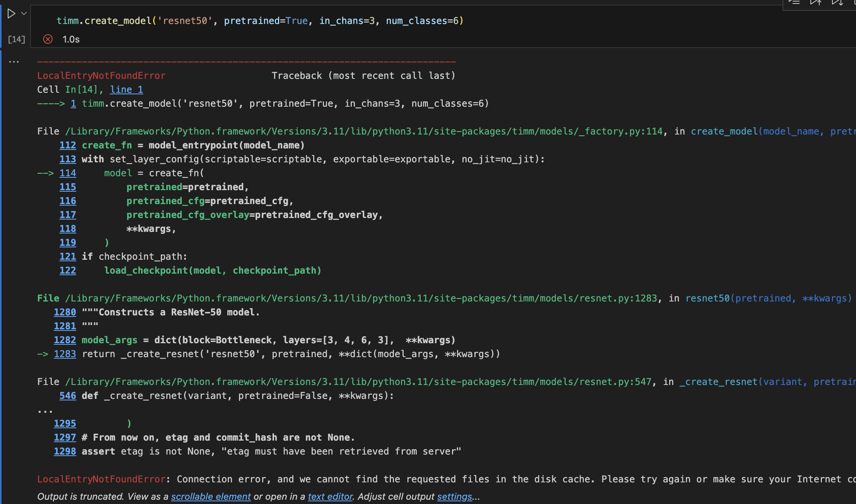Jump to line 546 link

[x=68, y=396]
